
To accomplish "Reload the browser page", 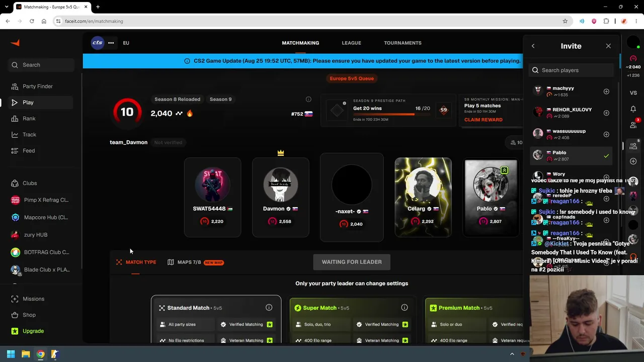I will 32,21.
